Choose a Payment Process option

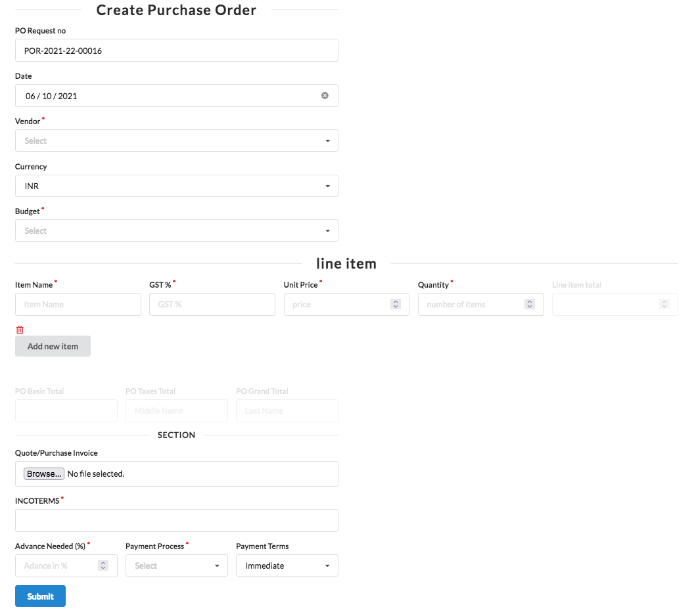[x=176, y=565]
